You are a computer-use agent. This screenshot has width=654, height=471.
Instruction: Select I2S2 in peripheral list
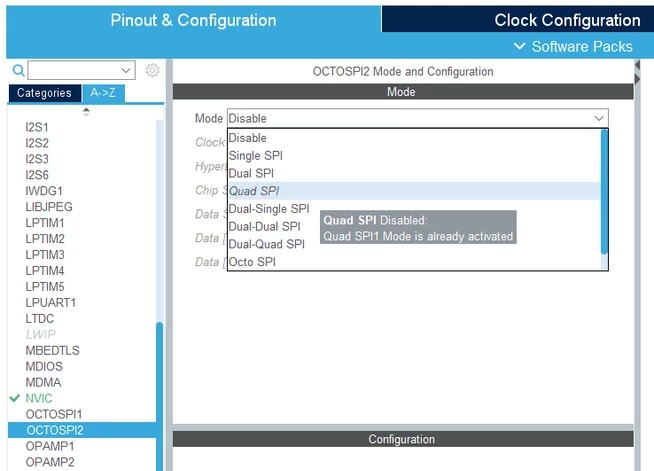point(37,143)
